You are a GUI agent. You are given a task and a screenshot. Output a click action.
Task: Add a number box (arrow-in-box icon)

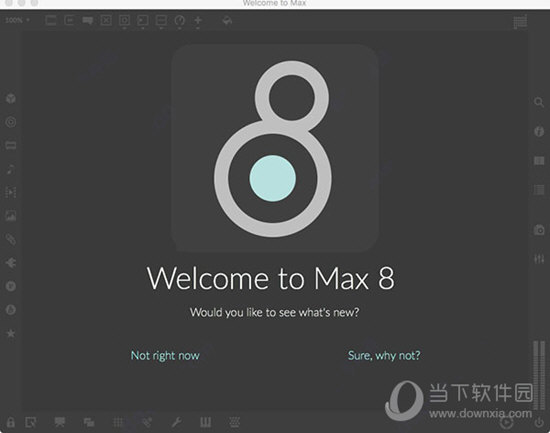(142, 21)
